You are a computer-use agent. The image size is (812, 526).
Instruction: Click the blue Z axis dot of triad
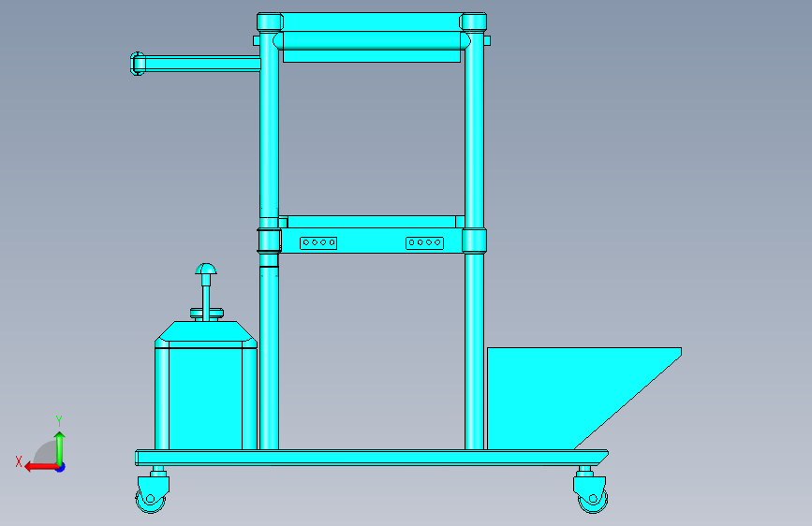click(x=61, y=468)
